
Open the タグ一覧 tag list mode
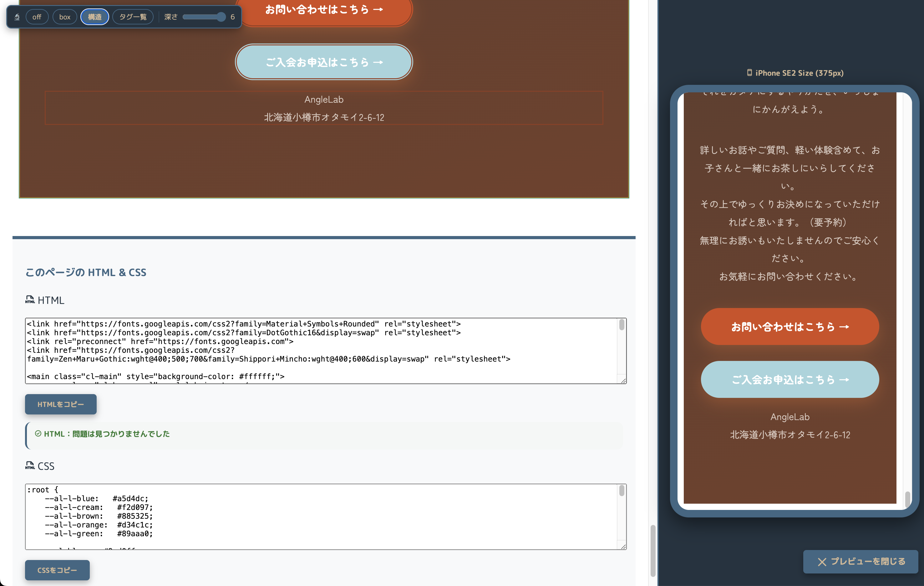pos(133,17)
